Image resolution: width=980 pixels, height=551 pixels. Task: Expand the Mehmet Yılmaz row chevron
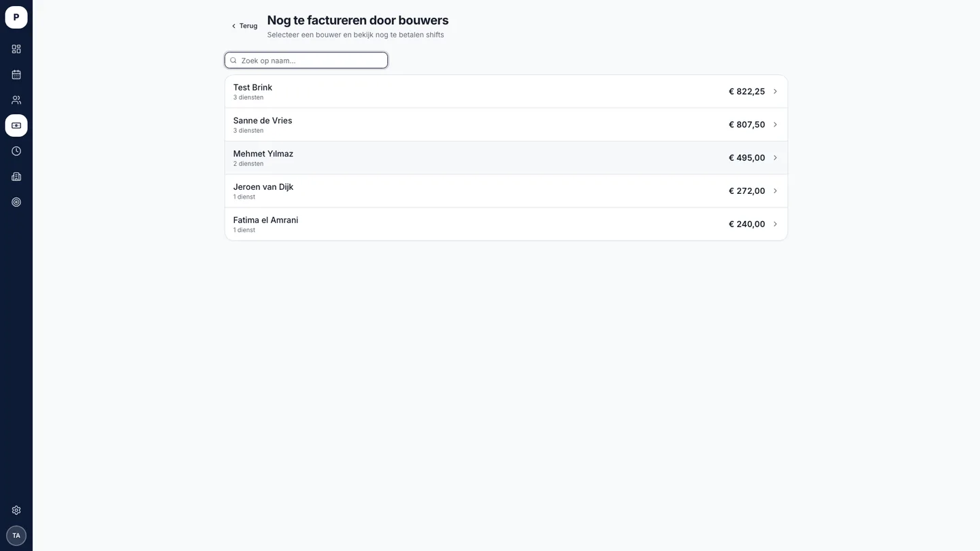(x=775, y=158)
